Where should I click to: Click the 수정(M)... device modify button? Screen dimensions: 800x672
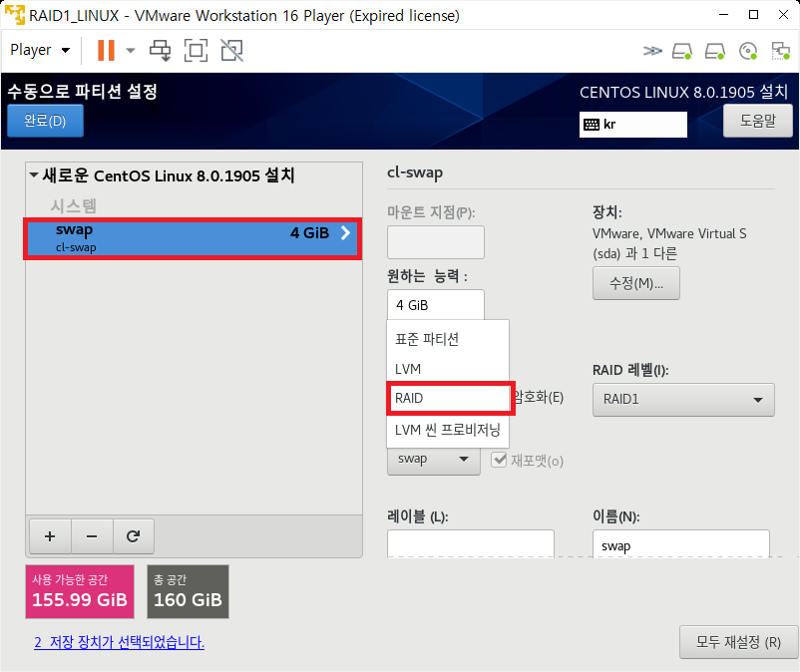pyautogui.click(x=635, y=283)
